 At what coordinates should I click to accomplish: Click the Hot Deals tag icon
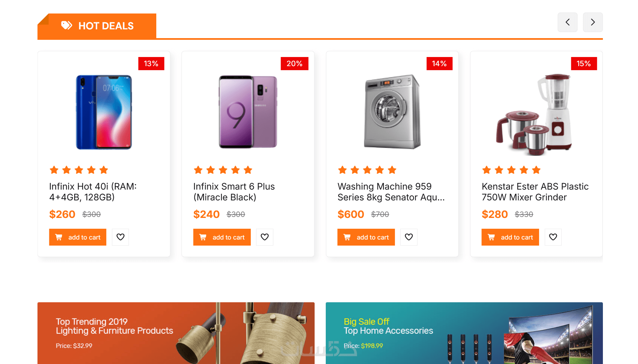point(67,25)
